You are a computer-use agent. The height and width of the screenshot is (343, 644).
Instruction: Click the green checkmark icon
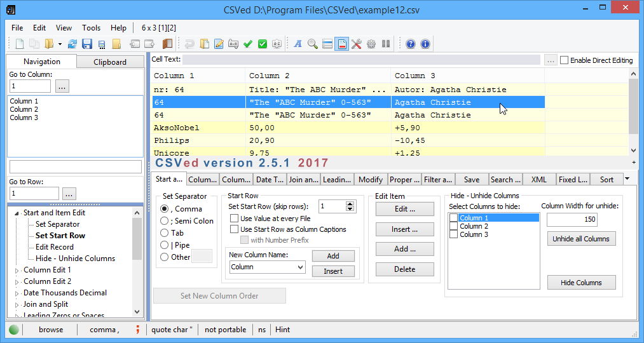point(248,44)
